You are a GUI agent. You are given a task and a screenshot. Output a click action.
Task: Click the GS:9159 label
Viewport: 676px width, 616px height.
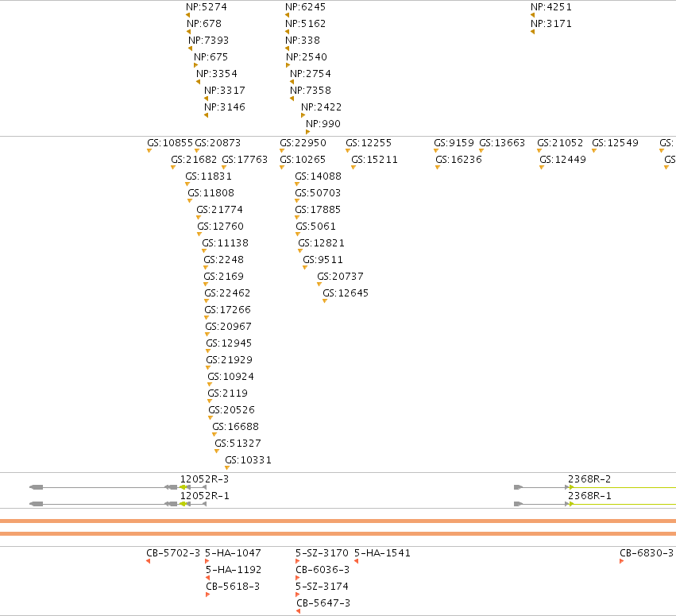pos(454,143)
